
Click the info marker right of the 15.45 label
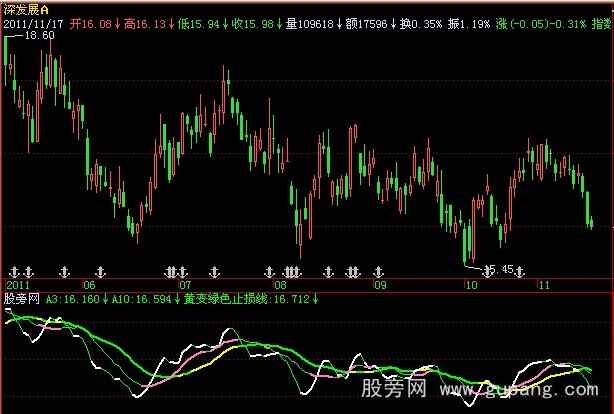pyautogui.click(x=520, y=271)
